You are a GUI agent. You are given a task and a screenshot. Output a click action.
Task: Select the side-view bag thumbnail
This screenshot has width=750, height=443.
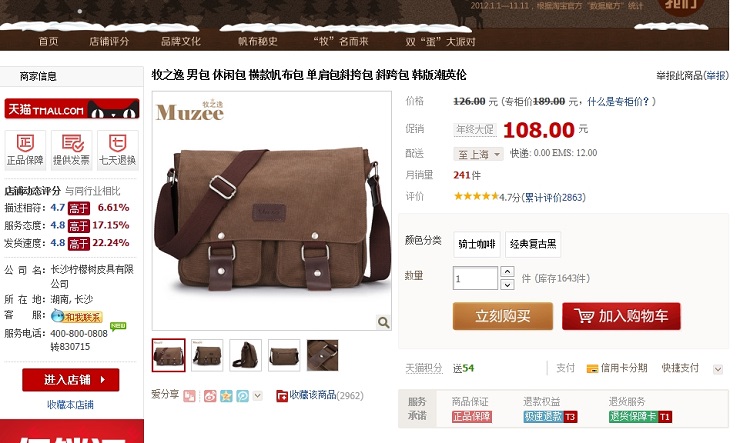coord(245,355)
